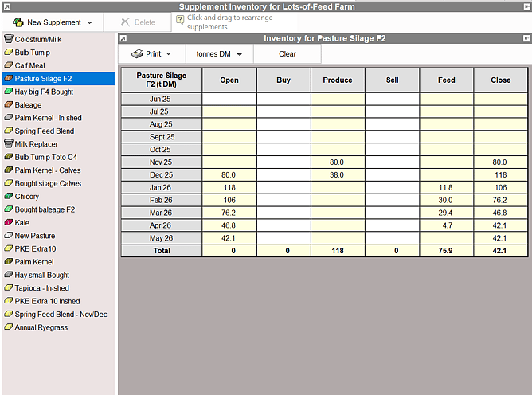
Task: Expand the Print dropdown arrow
Action: tap(169, 54)
